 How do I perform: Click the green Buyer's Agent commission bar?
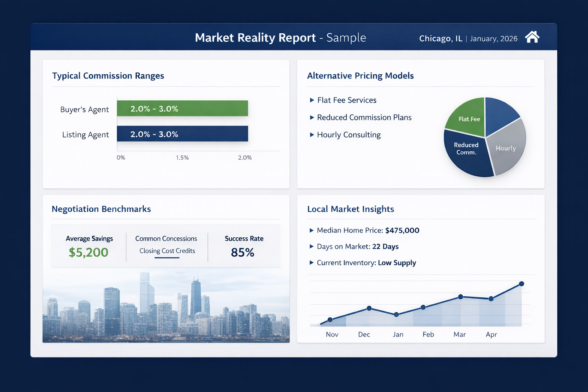point(182,108)
